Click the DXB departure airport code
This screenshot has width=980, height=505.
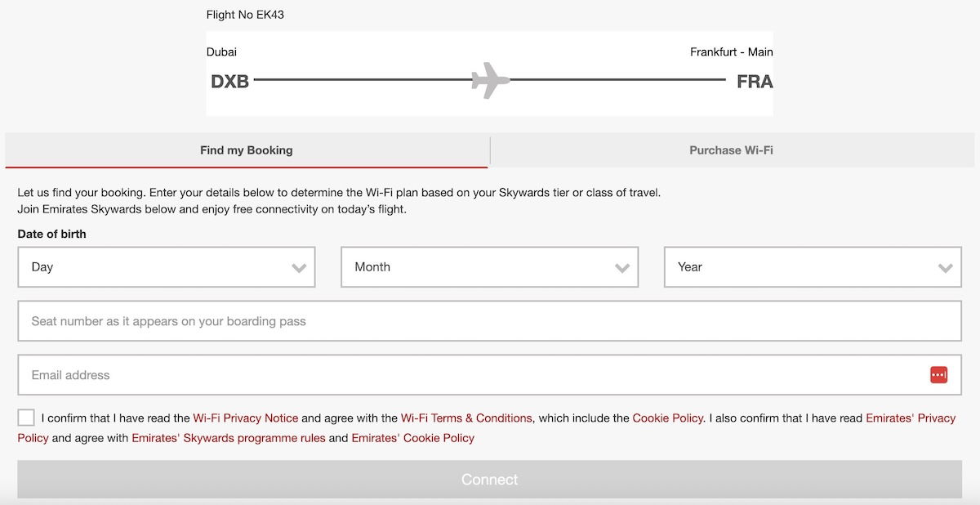point(229,82)
